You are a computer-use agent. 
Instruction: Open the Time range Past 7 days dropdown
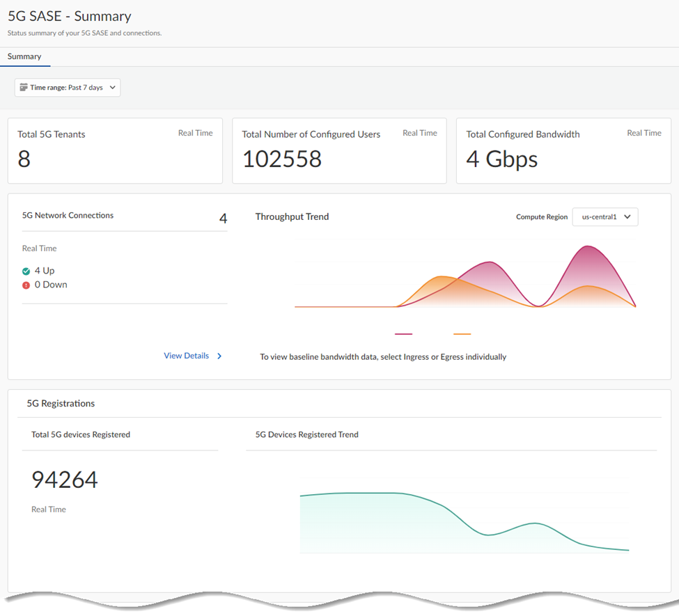(x=68, y=88)
